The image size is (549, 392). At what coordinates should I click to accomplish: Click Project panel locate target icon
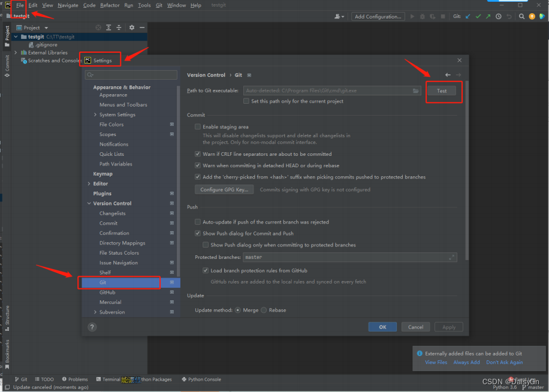coord(98,28)
